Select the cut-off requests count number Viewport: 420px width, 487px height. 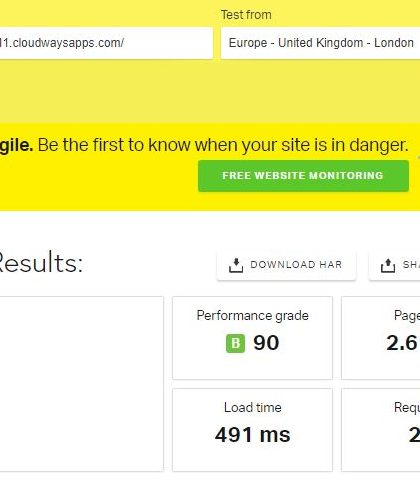pyautogui.click(x=414, y=435)
